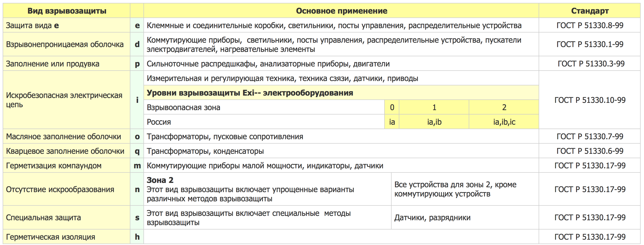Viewport: 644px width, 245px height.
Task: Click the "Уровни взрывозащиты Exi" subheading
Action: (x=250, y=93)
